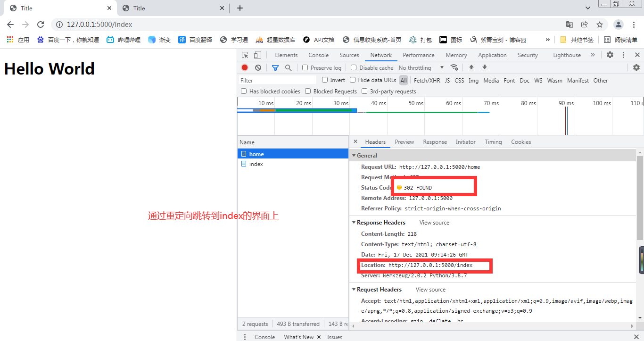Open network conditions wifi icon

454,67
